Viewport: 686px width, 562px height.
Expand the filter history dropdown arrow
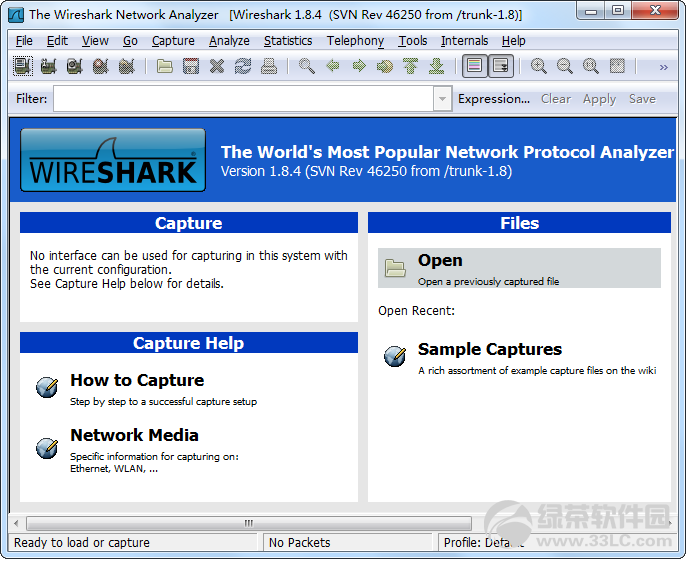[442, 99]
